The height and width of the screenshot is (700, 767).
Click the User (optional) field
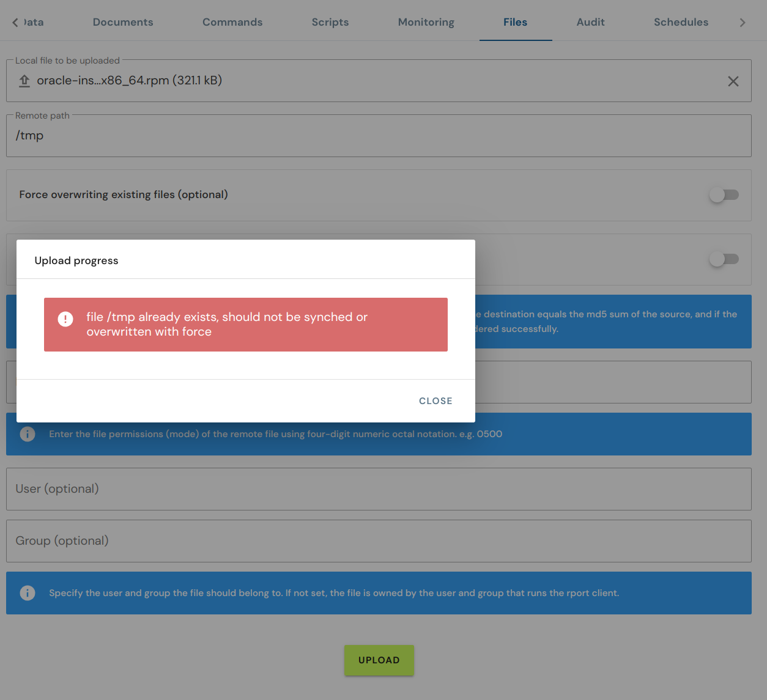pyautogui.click(x=379, y=489)
